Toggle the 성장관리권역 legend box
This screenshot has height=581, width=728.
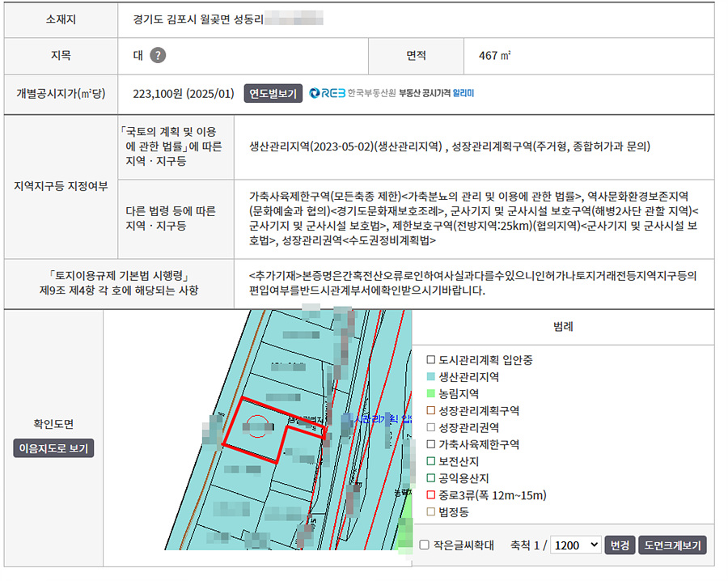pyautogui.click(x=431, y=427)
